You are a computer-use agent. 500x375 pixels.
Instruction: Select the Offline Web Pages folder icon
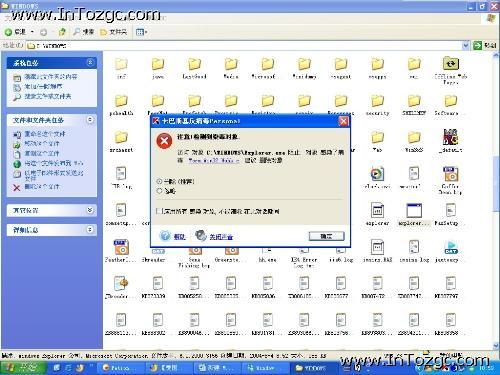(451, 64)
